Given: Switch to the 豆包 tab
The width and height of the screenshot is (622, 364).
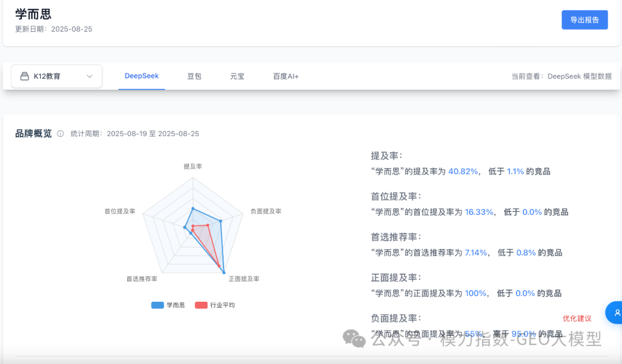Looking at the screenshot, I should pyautogui.click(x=195, y=76).
